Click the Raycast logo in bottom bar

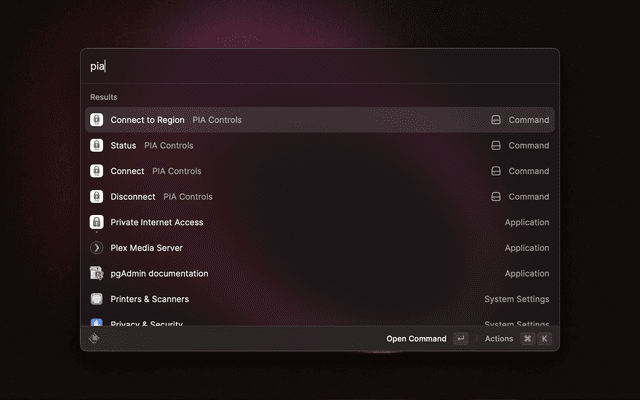pos(95,339)
